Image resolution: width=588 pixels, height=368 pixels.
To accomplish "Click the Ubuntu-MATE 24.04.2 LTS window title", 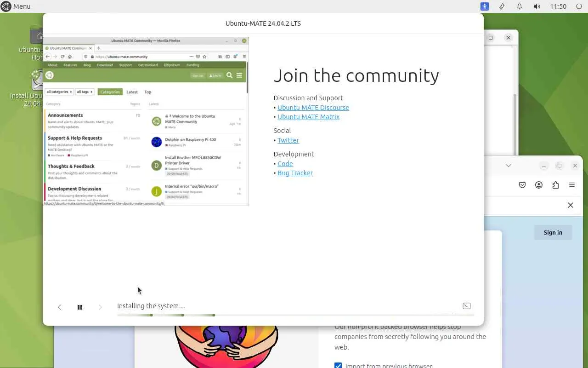I will point(263,23).
